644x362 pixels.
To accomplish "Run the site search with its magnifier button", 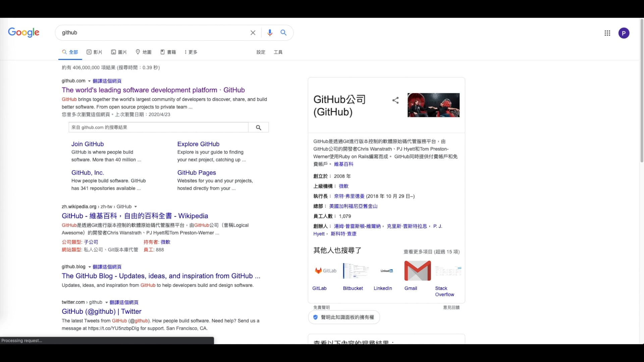I will [x=258, y=127].
